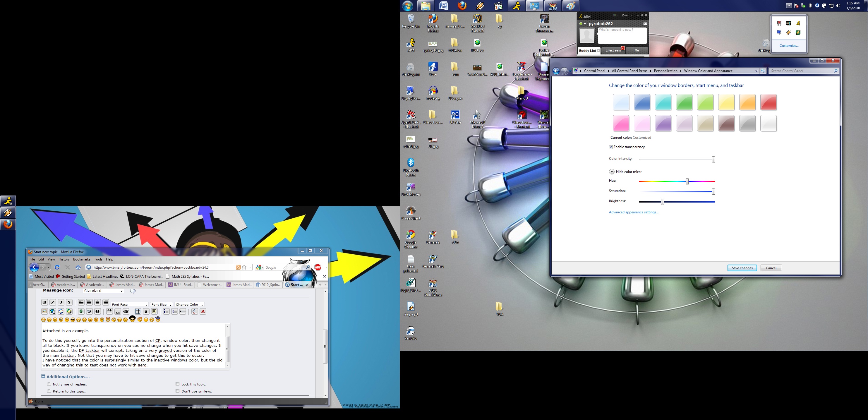Image resolution: width=868 pixels, height=420 pixels.
Task: Insert a table with grid icon
Action: pos(138,311)
